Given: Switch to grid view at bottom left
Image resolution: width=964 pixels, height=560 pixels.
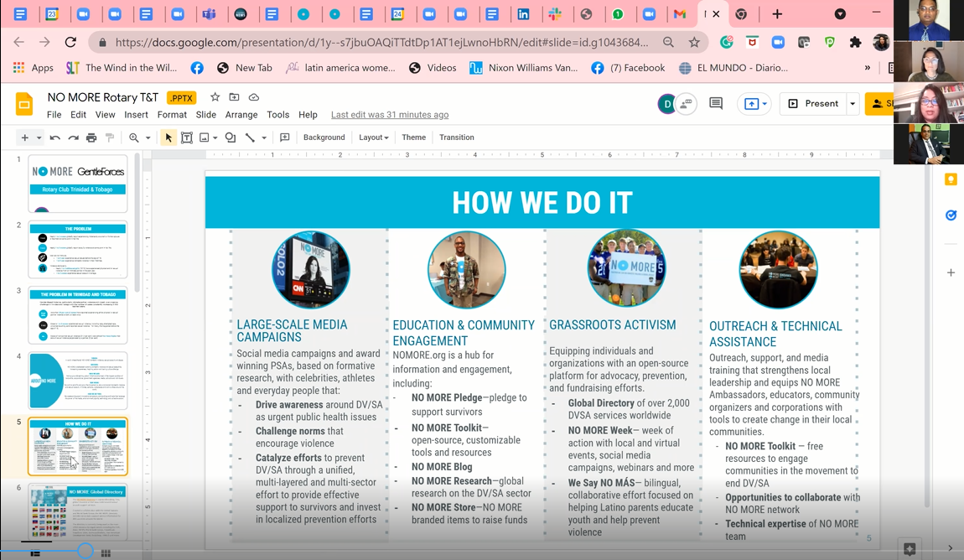Looking at the screenshot, I should (x=106, y=553).
